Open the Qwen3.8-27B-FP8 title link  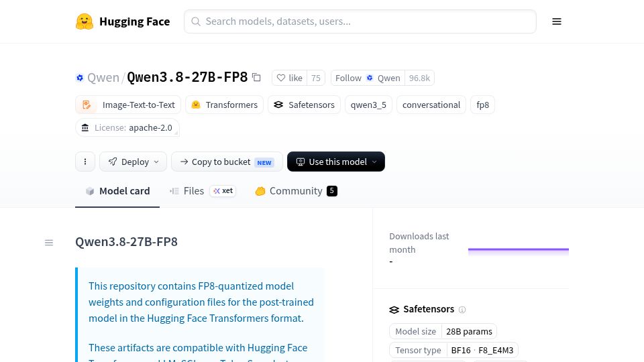pyautogui.click(x=187, y=77)
